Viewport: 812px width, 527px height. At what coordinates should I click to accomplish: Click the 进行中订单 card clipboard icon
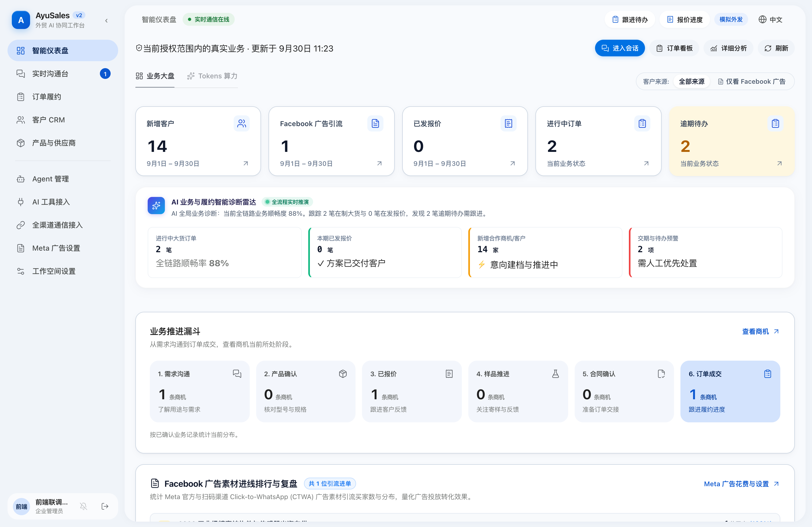click(x=642, y=123)
